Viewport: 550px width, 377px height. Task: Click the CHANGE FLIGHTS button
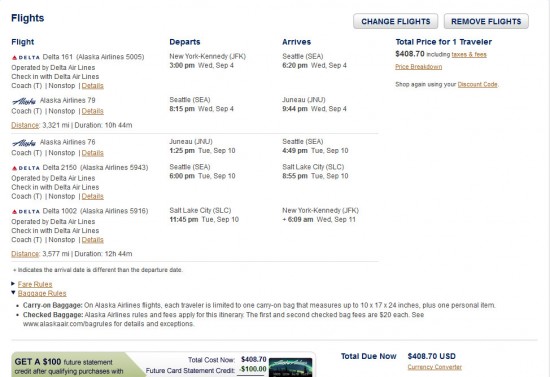[395, 21]
